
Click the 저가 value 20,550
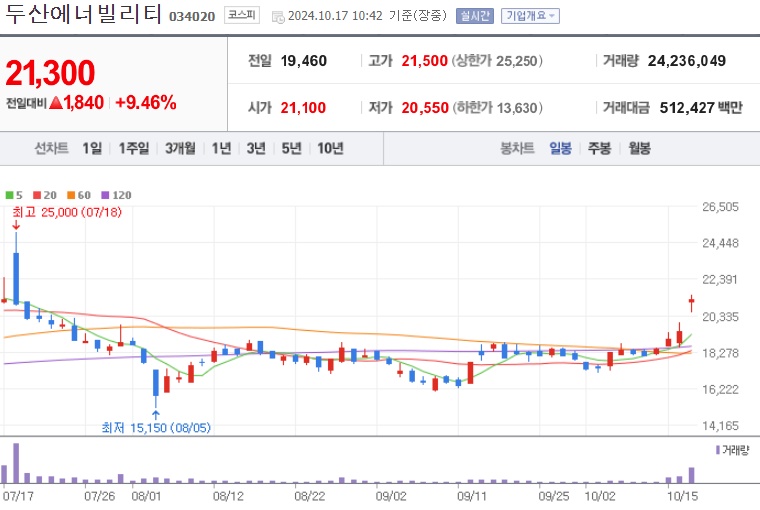coord(425,108)
